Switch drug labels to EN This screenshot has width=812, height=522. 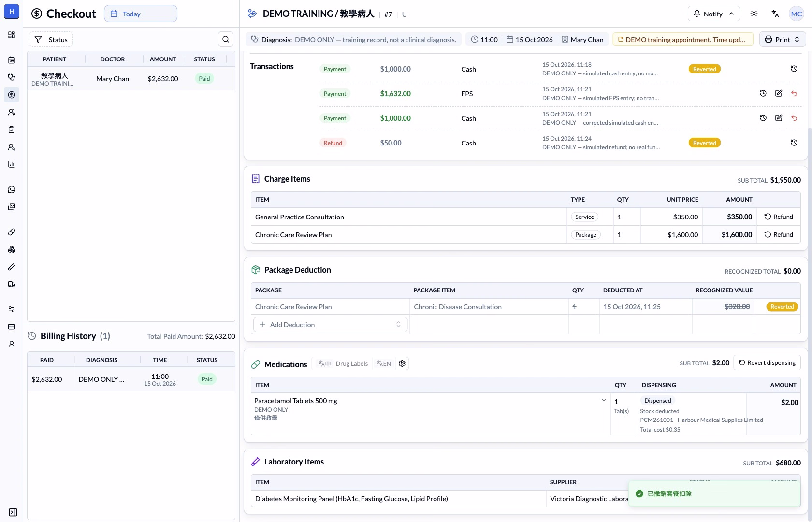pos(384,363)
